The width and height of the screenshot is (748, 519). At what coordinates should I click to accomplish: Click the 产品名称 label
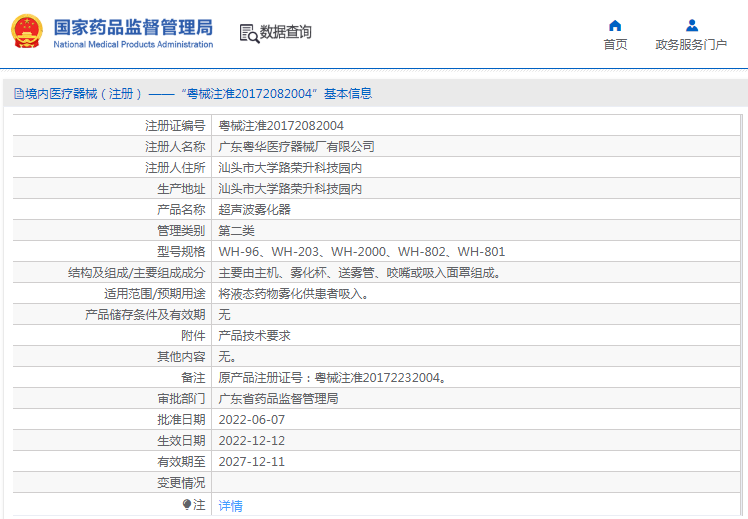pos(181,209)
